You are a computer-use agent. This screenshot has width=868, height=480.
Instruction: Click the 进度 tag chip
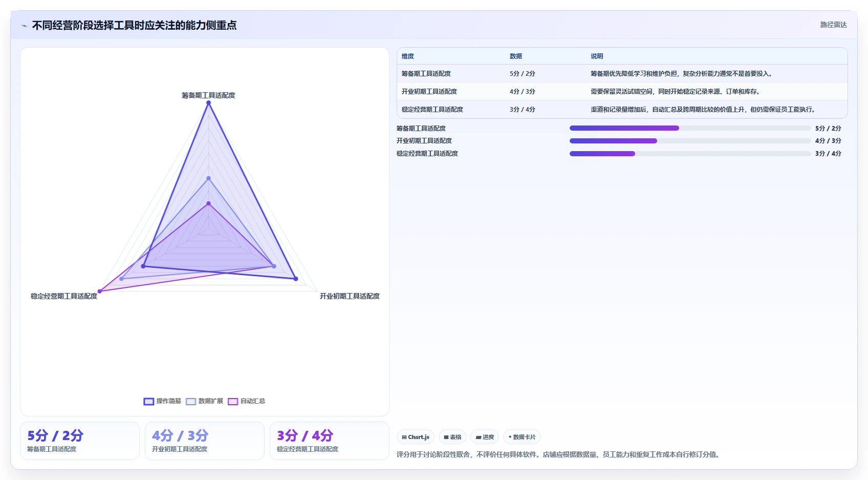click(x=485, y=437)
